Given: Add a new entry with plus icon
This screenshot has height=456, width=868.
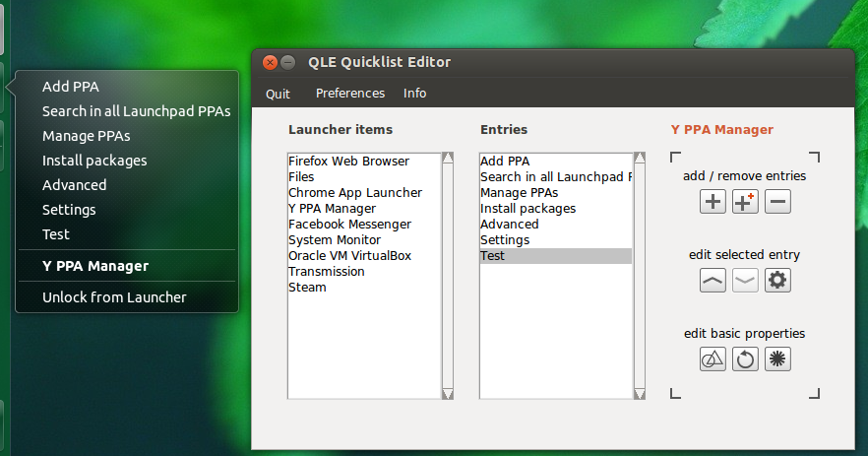Looking at the screenshot, I should coord(713,201).
